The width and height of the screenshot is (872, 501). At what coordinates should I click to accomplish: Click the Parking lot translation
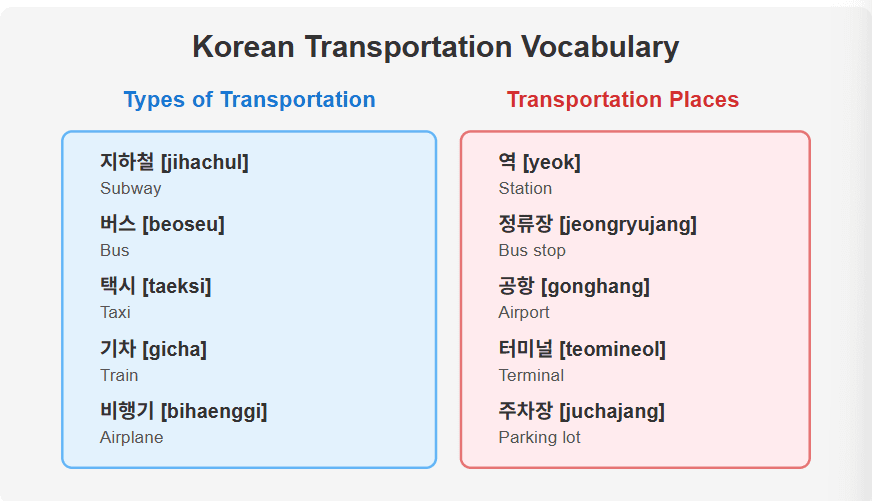coord(539,438)
